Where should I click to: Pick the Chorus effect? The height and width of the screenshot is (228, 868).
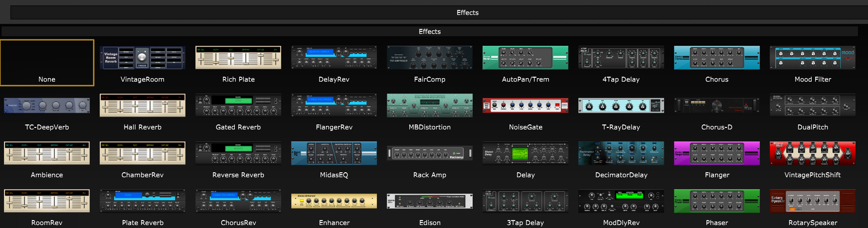717,63
